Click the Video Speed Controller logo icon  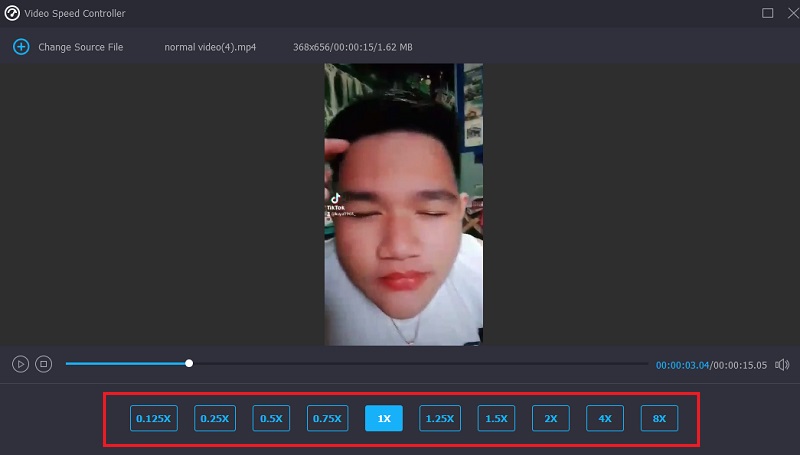coord(14,13)
